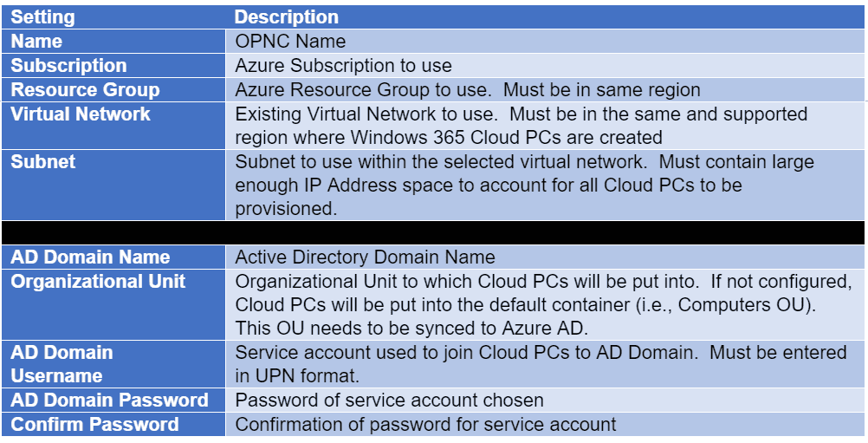The image size is (868, 443).
Task: Select the Resource Group setting cell
Action: point(113,89)
